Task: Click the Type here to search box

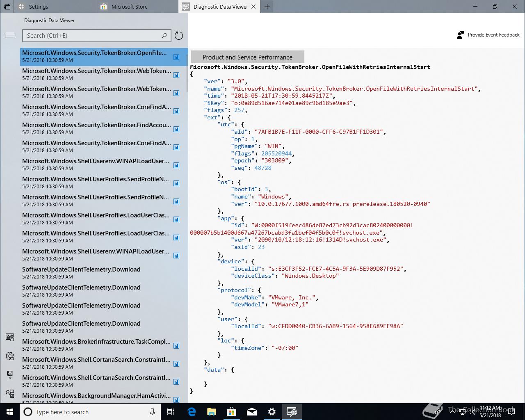Action: coord(90,412)
